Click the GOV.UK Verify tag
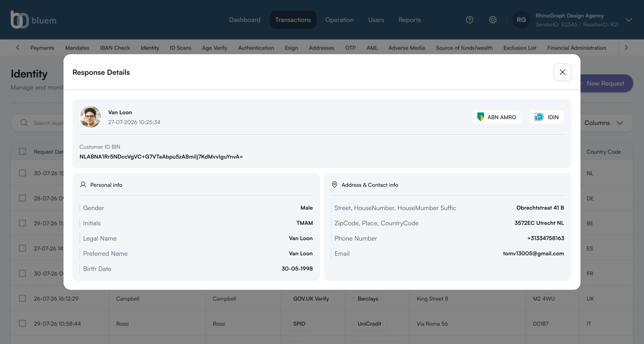Viewport: 644px width, 344px height. [311, 299]
